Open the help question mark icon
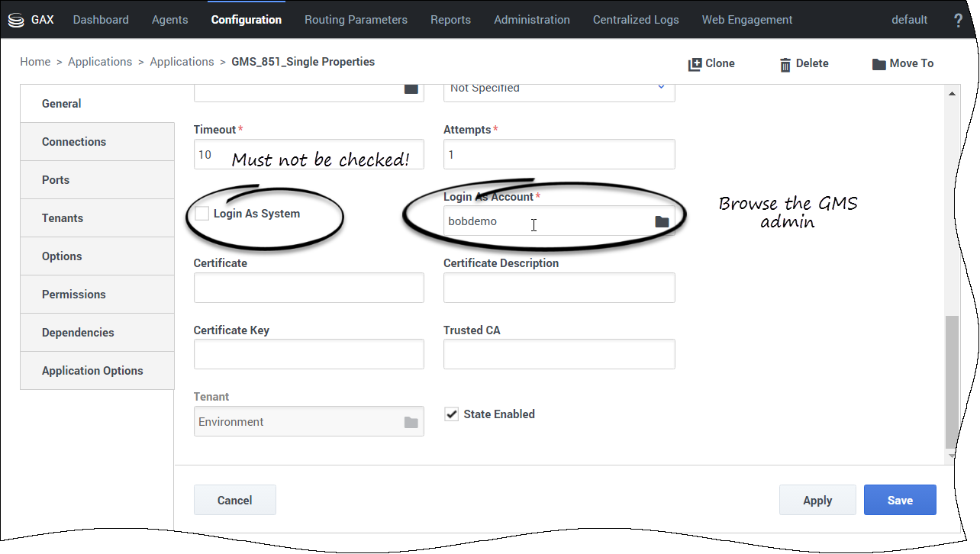Viewport: 980px width, 554px height. coord(959,21)
